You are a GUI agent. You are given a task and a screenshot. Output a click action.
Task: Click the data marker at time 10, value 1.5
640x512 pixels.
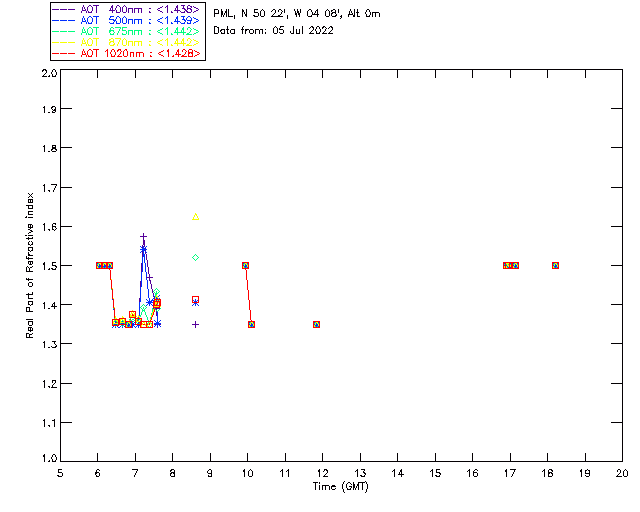coord(245,265)
